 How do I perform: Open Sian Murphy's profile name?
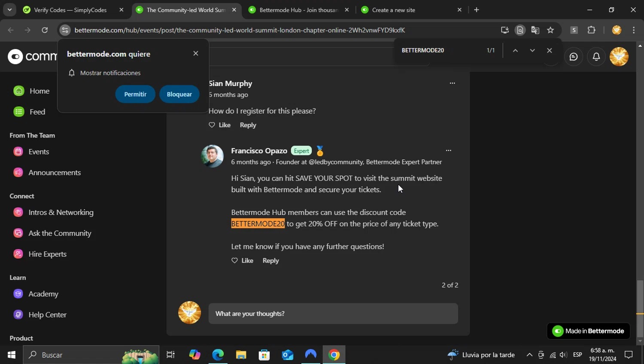click(x=231, y=83)
